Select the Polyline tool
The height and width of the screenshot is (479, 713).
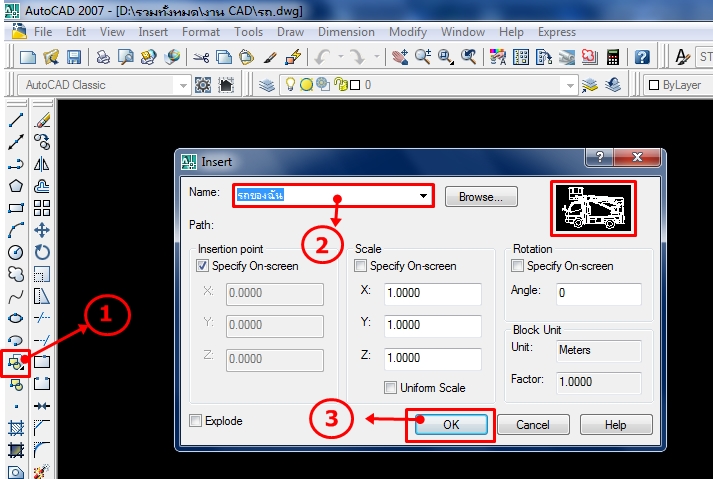15,164
